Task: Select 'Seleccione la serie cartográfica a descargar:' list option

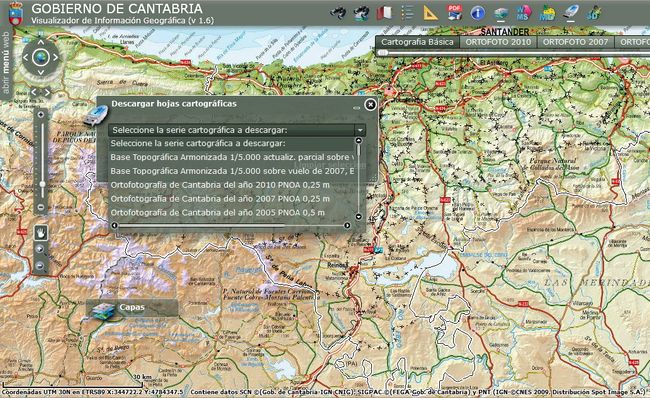Action: point(231,143)
